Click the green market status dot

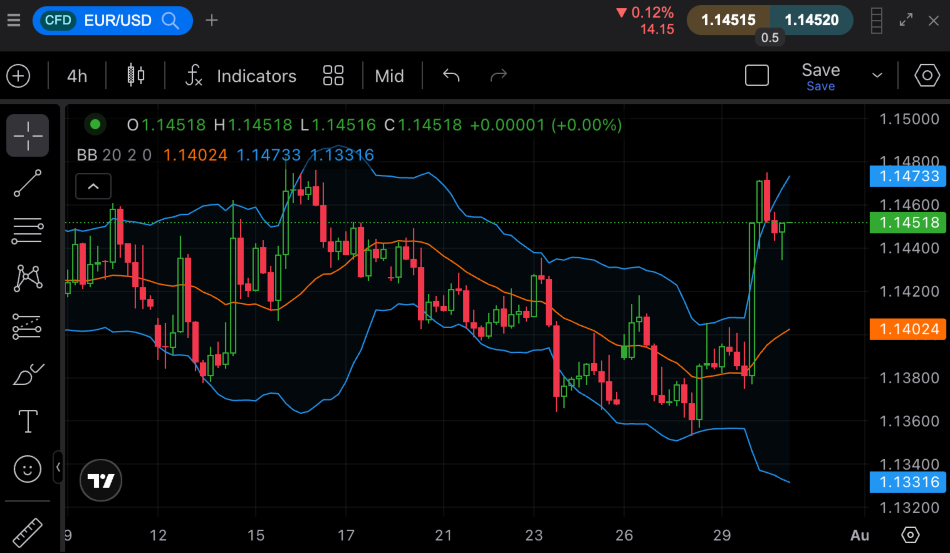[x=95, y=125]
